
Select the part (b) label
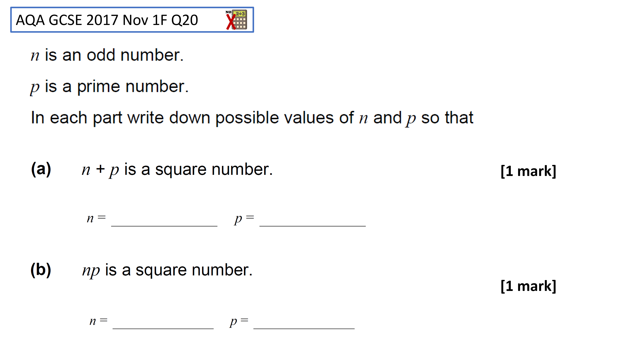click(41, 270)
